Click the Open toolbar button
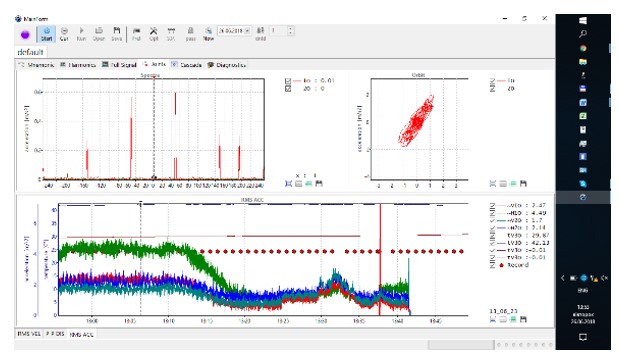Screen dimensions: 620x361 click(x=99, y=34)
